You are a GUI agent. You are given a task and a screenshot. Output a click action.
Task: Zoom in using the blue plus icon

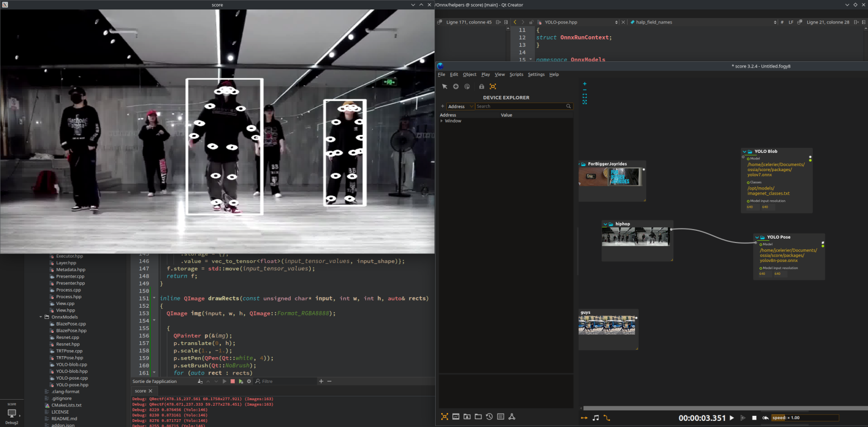pos(585,84)
